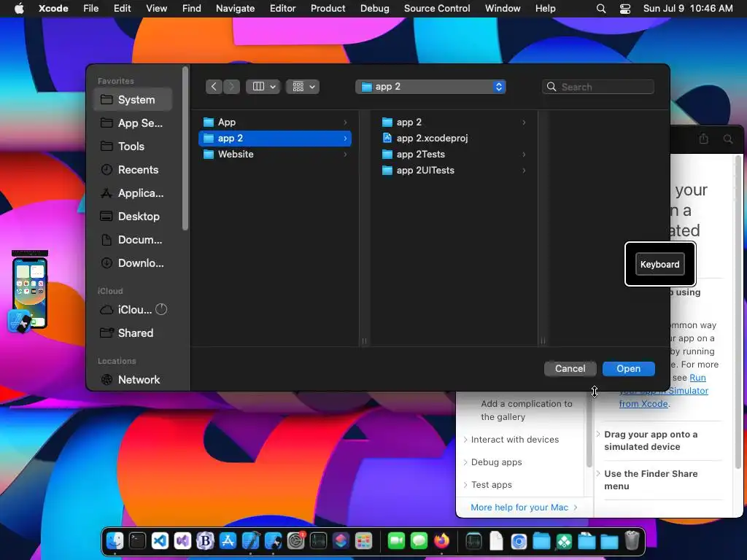Click the Open button
This screenshot has height=560, width=747.
click(628, 368)
